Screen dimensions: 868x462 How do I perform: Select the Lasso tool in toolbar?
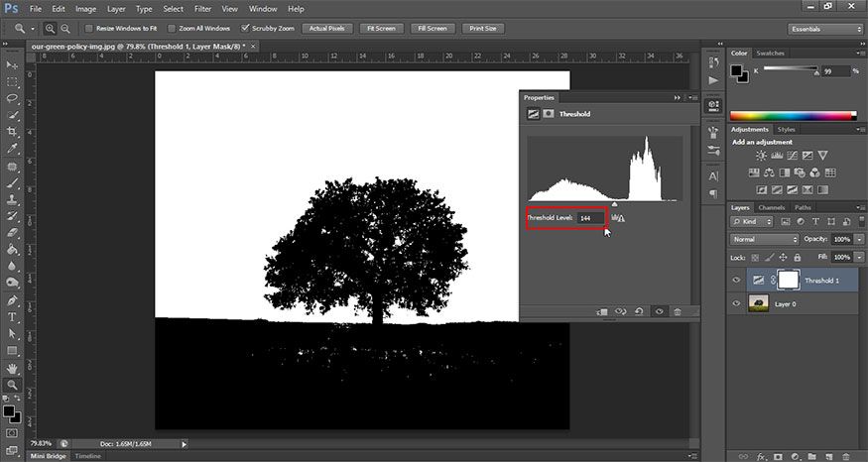click(13, 98)
